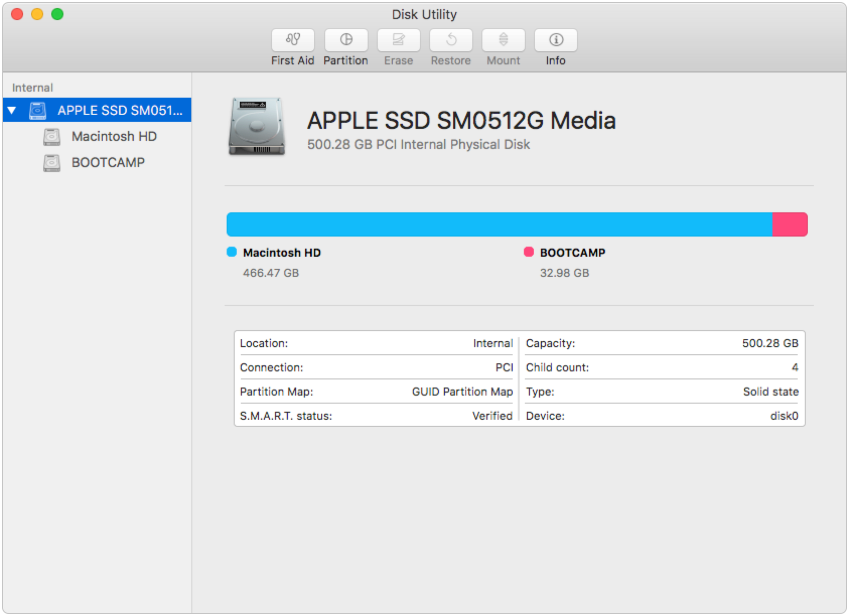Click the Child count: label

tap(557, 367)
